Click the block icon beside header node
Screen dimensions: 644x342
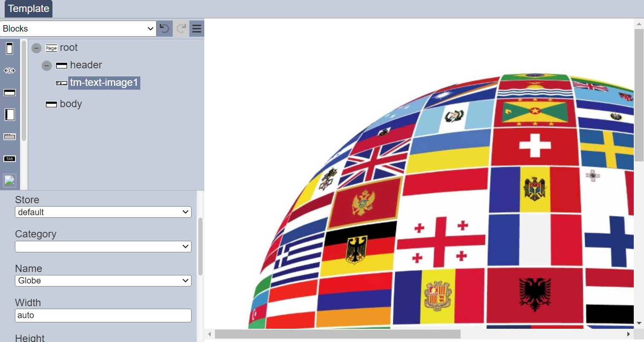[x=61, y=66]
